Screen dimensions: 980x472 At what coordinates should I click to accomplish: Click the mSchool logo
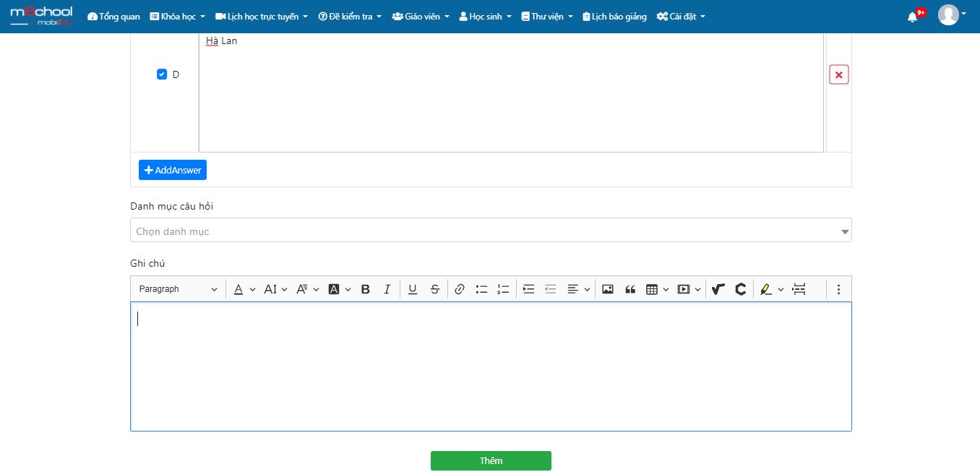(42, 16)
